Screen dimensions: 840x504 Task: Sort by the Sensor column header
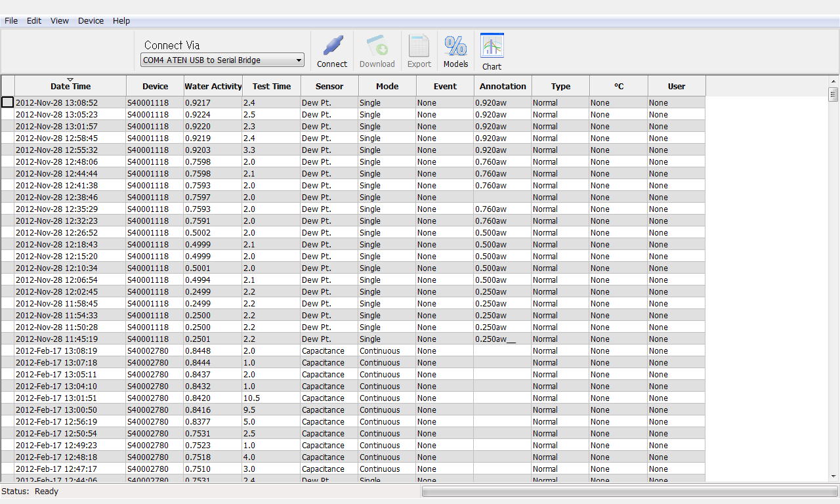329,86
